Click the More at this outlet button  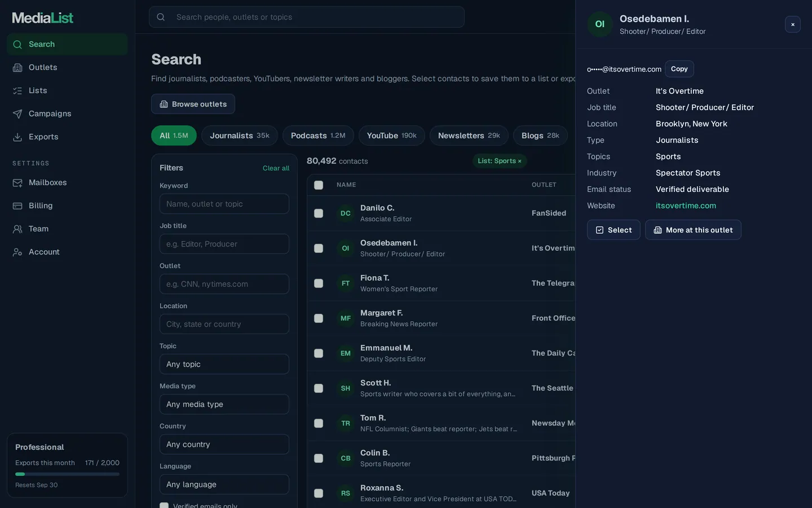[x=693, y=230]
